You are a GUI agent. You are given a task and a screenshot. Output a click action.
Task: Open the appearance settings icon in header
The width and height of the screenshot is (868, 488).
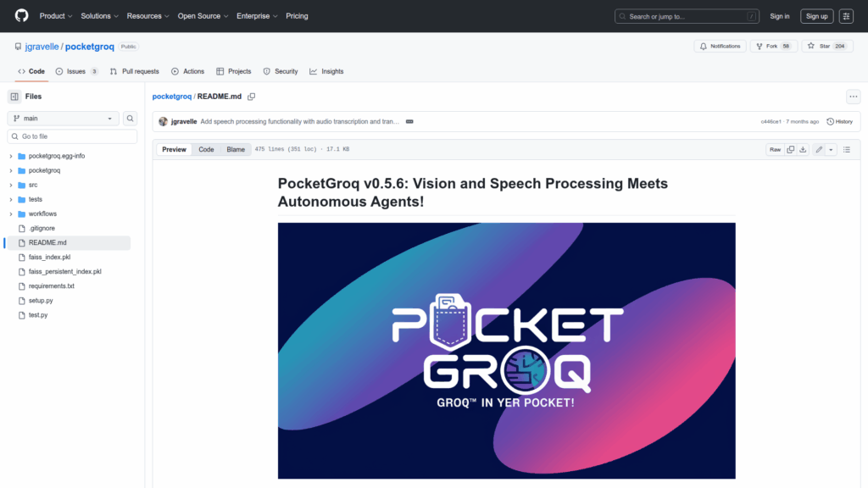pyautogui.click(x=846, y=16)
